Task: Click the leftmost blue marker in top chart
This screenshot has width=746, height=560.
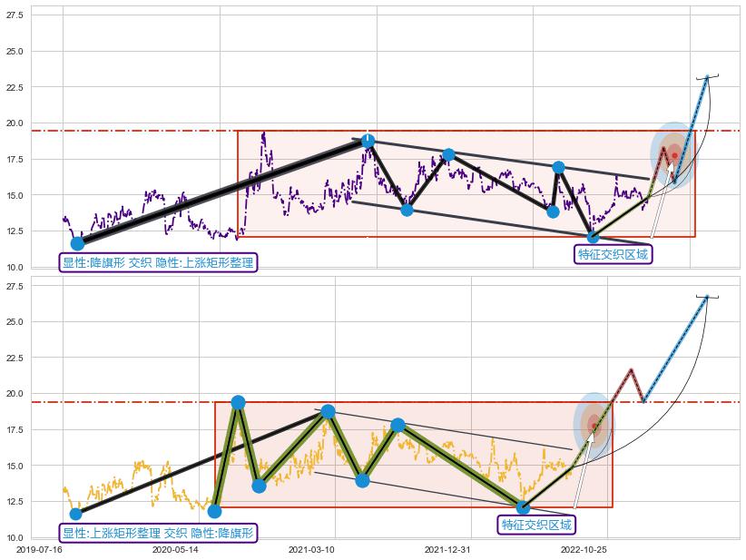Action: (x=77, y=243)
